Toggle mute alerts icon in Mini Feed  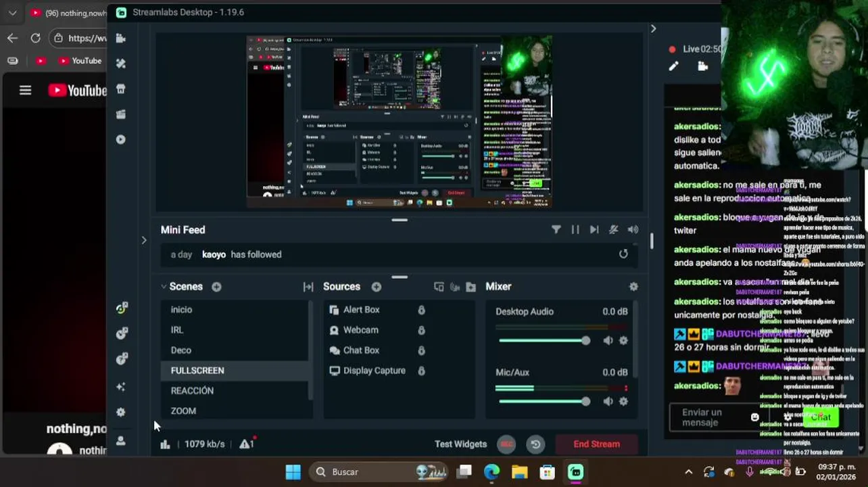point(613,230)
